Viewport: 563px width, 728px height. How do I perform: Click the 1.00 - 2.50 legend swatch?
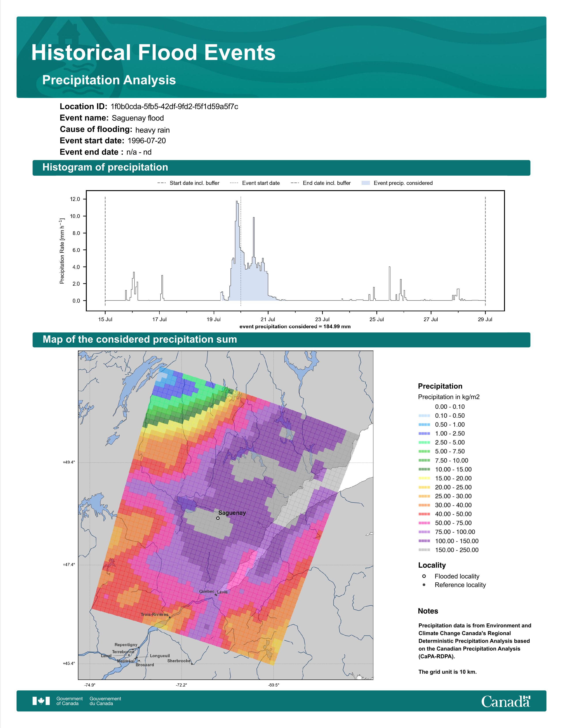pos(424,434)
